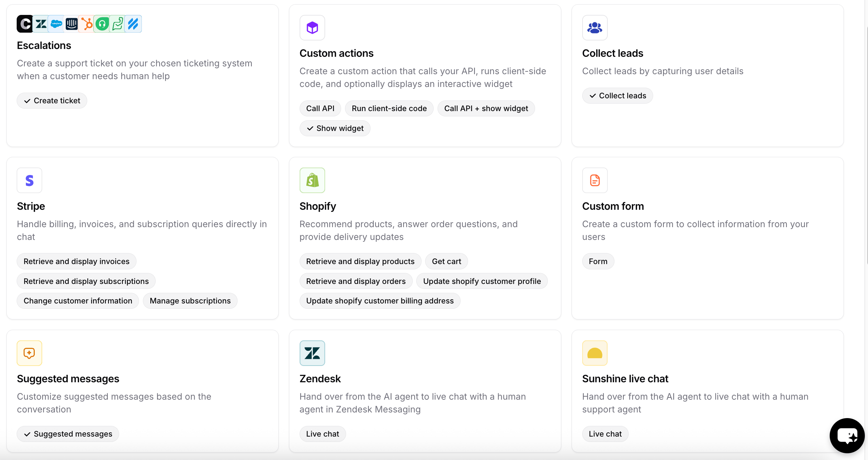
Task: Choose Manage subscriptions chip
Action: [190, 301]
